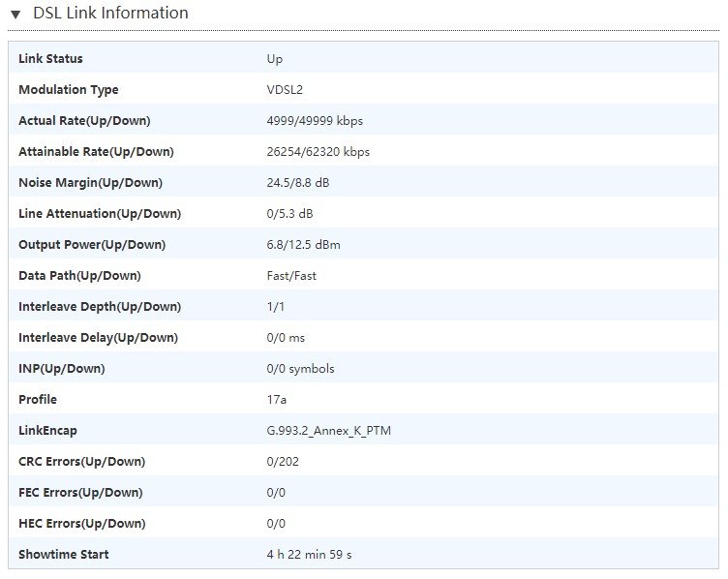
Task: Select the Noise Margin(Up/Down) label
Action: click(91, 183)
